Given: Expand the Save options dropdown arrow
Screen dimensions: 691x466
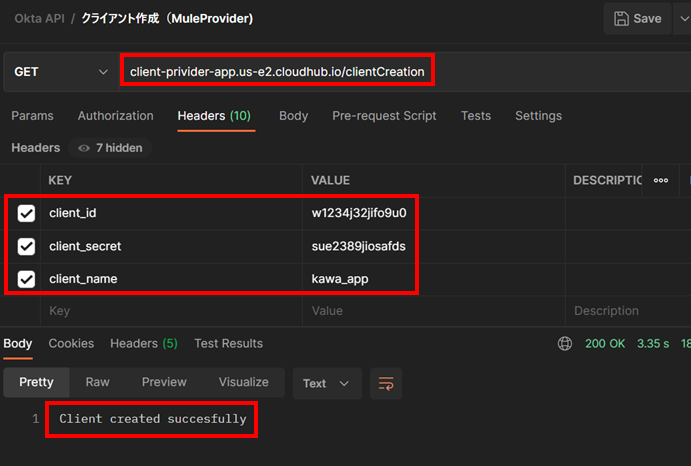Looking at the screenshot, I should [683, 18].
